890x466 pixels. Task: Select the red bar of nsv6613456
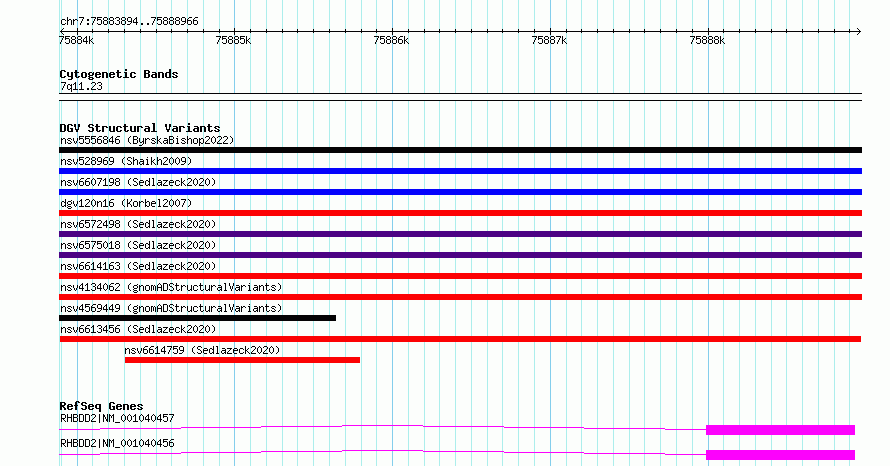click(x=460, y=339)
